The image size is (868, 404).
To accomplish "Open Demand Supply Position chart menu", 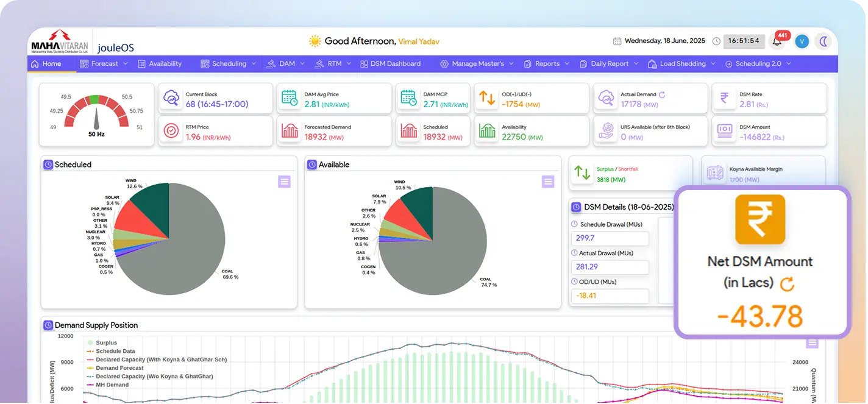I will (812, 343).
